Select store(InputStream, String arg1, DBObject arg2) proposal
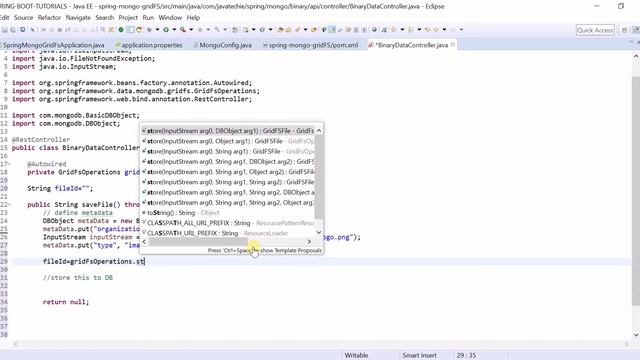Image resolution: width=640 pixels, height=360 pixels. (x=228, y=162)
